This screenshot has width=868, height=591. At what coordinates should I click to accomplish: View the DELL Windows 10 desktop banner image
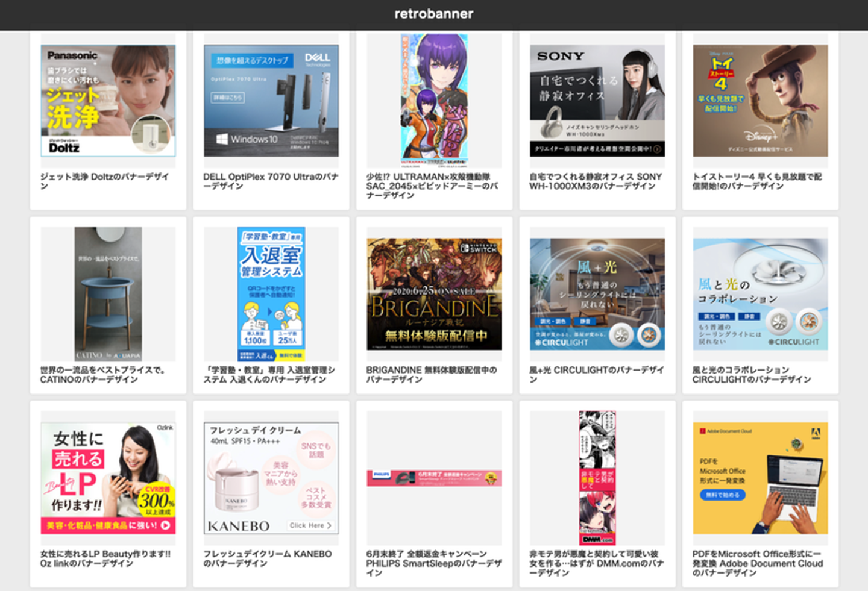click(x=271, y=101)
